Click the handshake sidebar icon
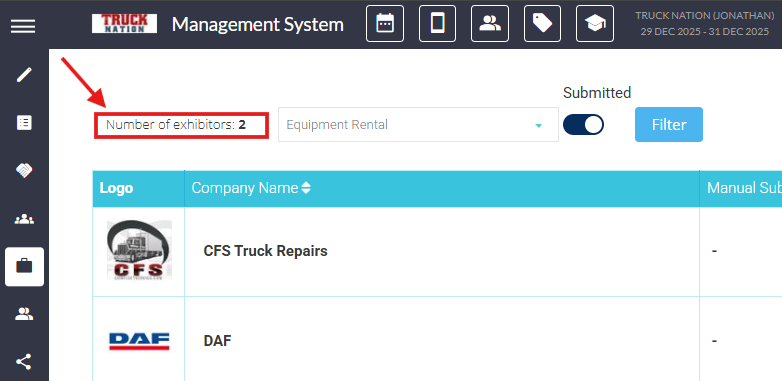 pyautogui.click(x=24, y=171)
